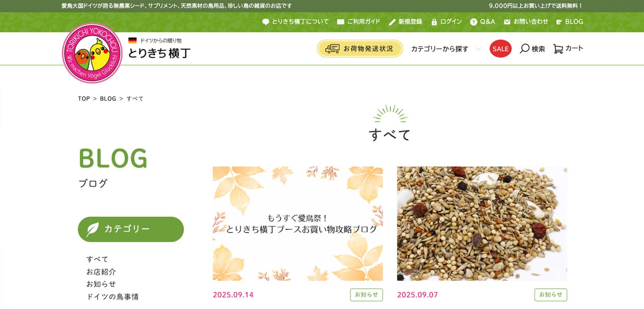
Task: Click the red SALE badge
Action: click(x=500, y=48)
